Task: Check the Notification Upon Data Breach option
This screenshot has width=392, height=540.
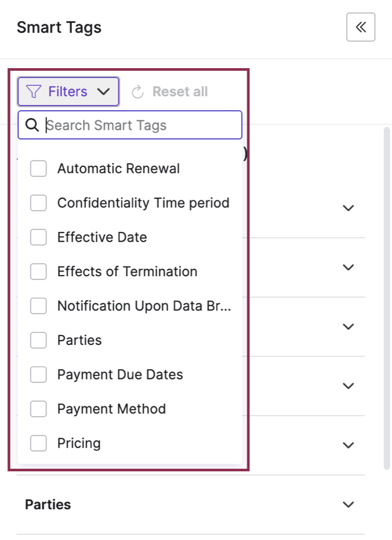Action: click(38, 305)
